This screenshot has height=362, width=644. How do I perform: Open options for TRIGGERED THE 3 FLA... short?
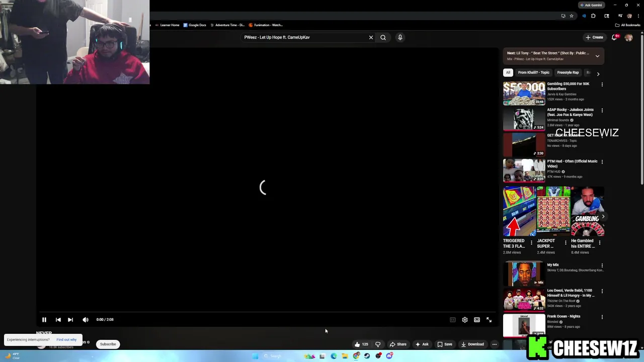point(531,243)
